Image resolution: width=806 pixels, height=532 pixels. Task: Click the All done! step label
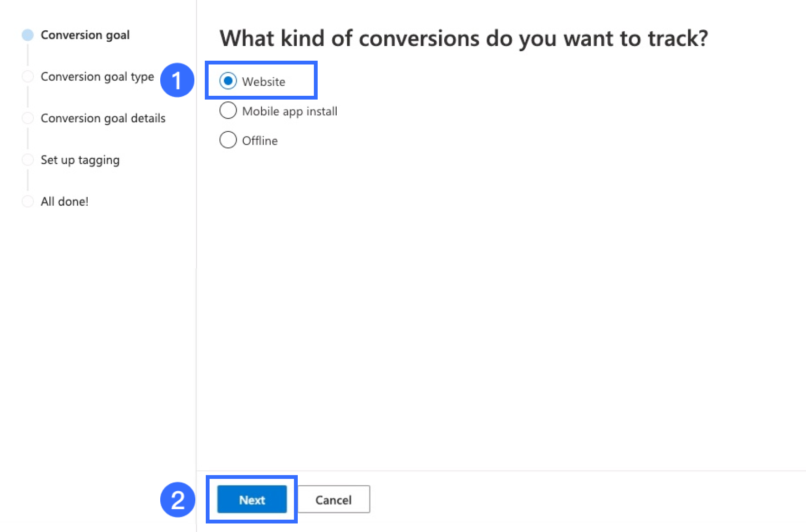pyautogui.click(x=64, y=202)
